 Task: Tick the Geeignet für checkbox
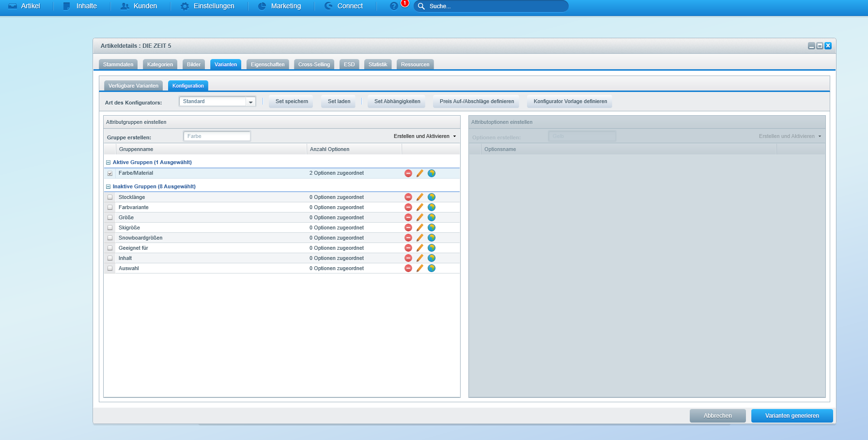click(x=110, y=248)
